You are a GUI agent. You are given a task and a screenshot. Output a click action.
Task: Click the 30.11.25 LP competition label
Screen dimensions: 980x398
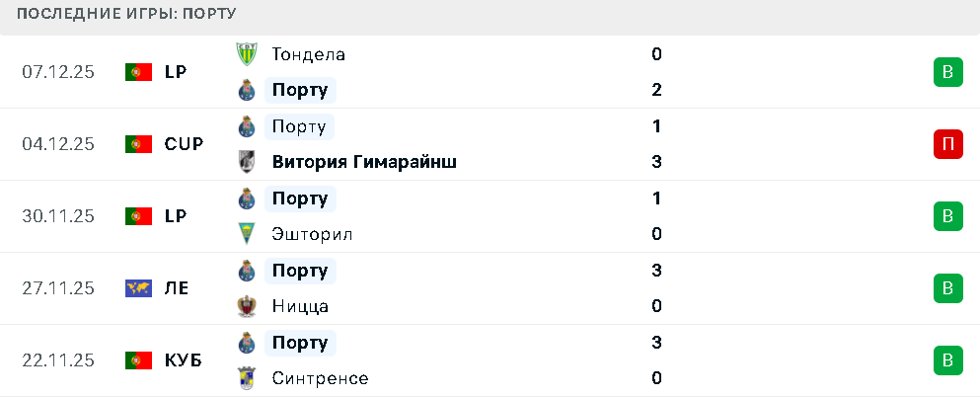[176, 216]
